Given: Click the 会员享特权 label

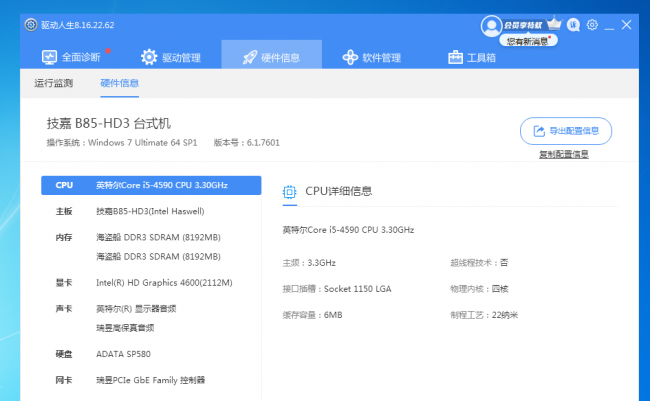Looking at the screenshot, I should point(523,25).
